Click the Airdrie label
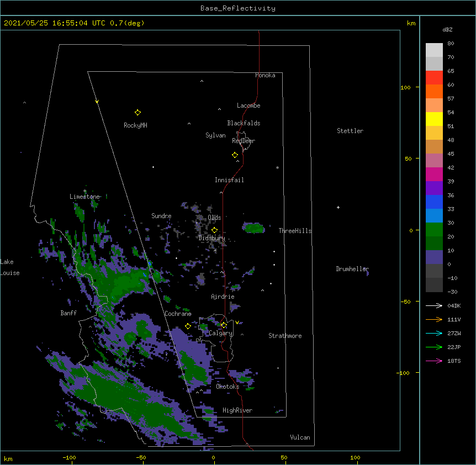Viewport: 476px width, 465px height. [x=223, y=297]
